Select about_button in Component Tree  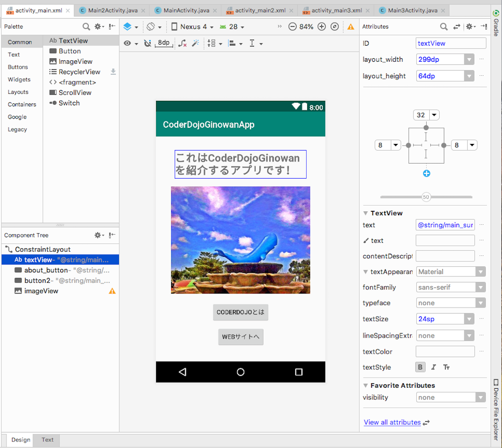(x=60, y=270)
